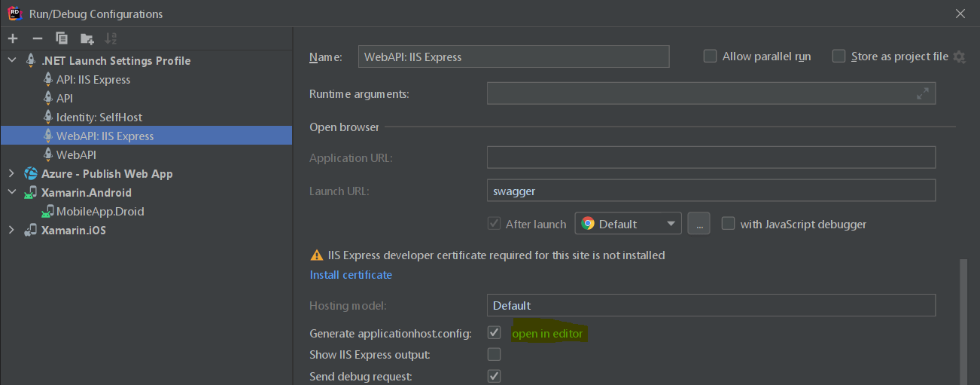The image size is (980, 385).
Task: Collapse the Xamarin.Android node
Action: (12, 192)
